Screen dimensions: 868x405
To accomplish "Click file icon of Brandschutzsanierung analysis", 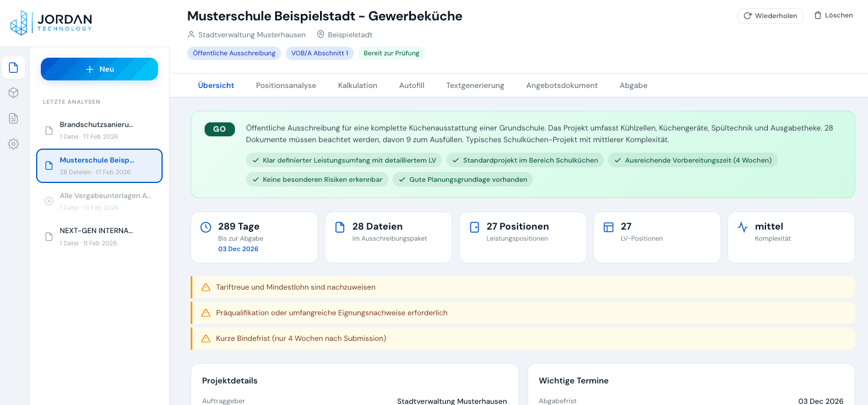I will click(49, 131).
